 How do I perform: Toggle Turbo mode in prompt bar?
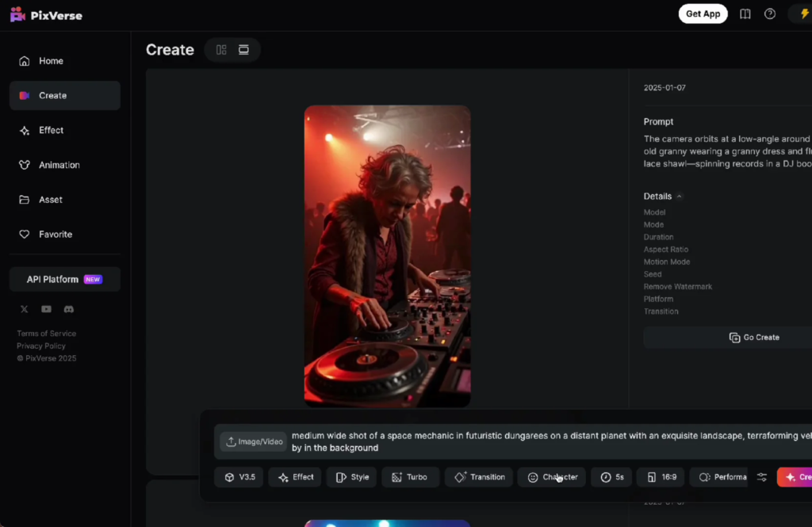pyautogui.click(x=410, y=477)
